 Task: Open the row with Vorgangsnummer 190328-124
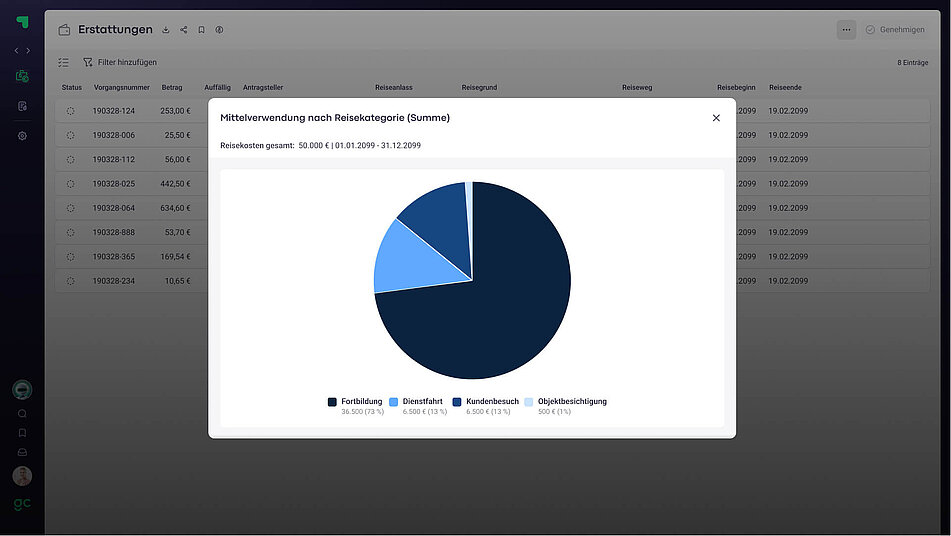[113, 111]
